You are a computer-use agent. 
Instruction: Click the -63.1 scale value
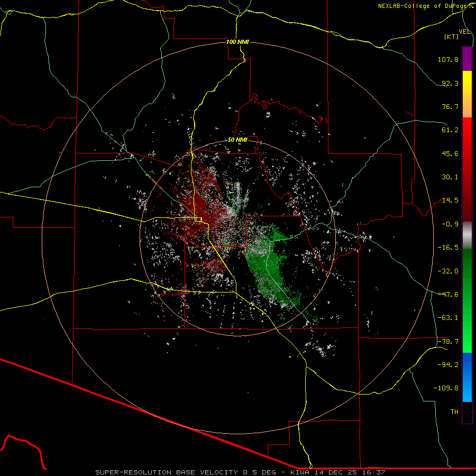click(x=448, y=318)
